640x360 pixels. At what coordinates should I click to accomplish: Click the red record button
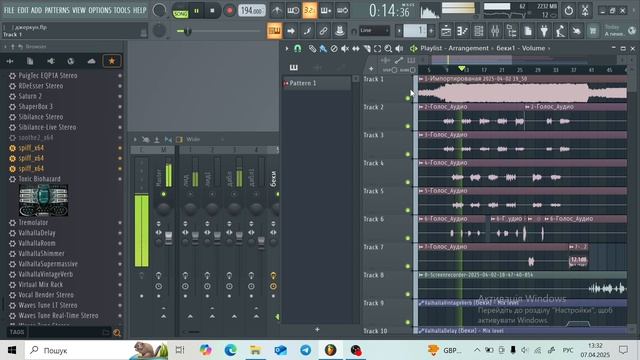pyautogui.click(x=229, y=11)
